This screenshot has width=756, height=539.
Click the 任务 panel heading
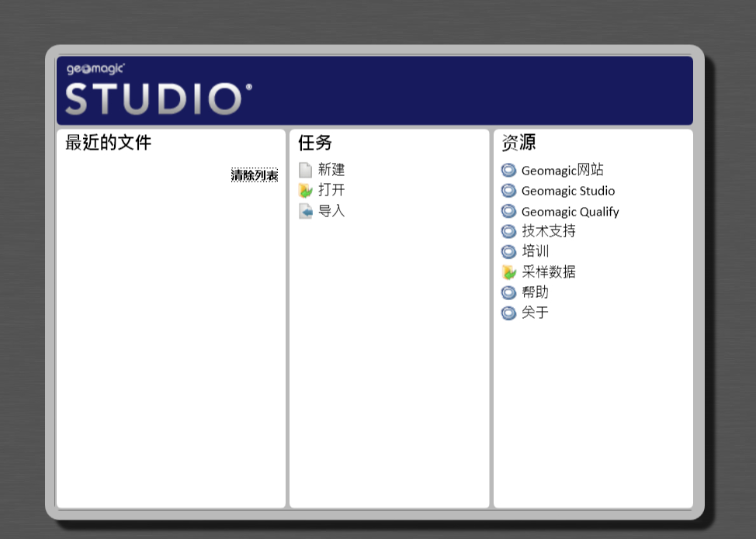point(315,143)
